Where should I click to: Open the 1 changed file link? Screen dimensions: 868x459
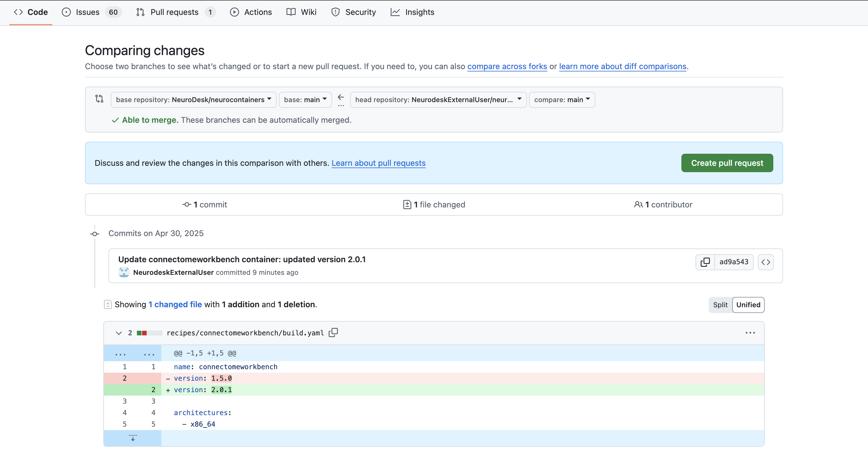[x=175, y=304]
